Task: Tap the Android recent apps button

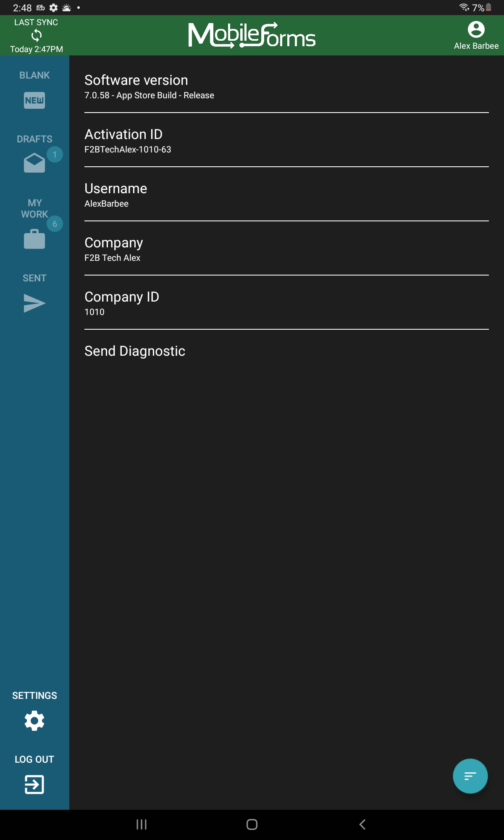Action: point(142,824)
